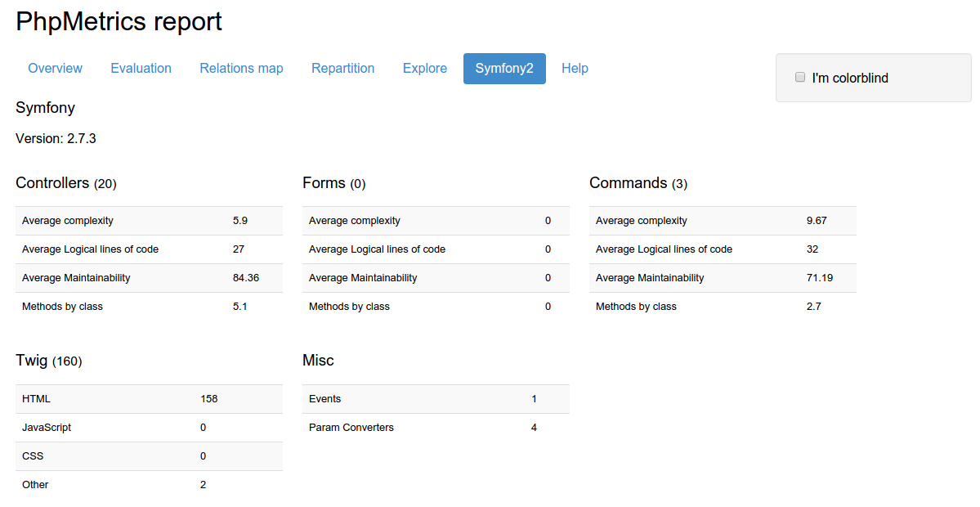980x507 pixels.
Task: Select the Explore tab
Action: 424,68
